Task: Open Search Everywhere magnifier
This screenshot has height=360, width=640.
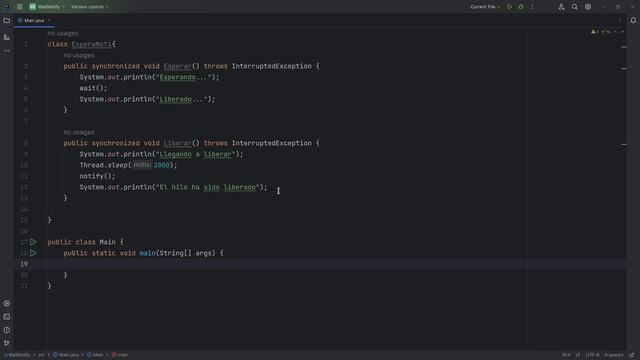Action: tap(574, 7)
